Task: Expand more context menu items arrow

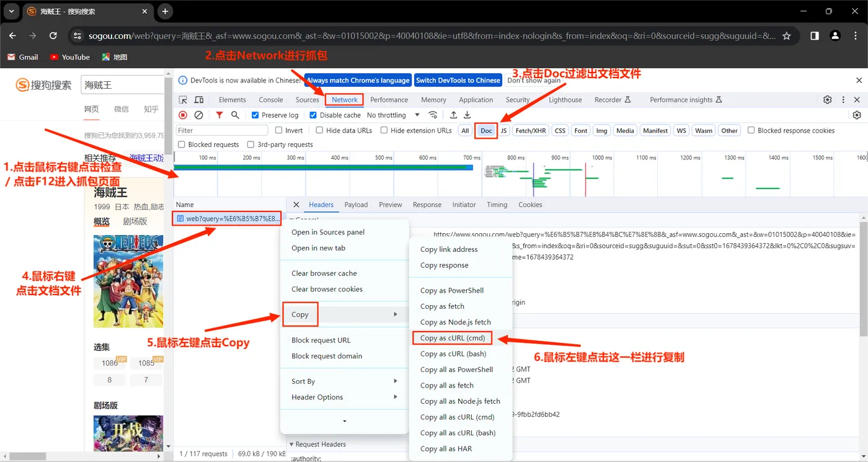Action: 345,421
